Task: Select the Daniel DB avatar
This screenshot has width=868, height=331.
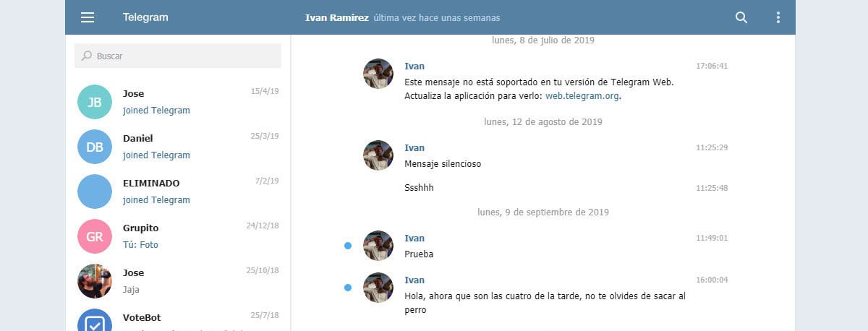Action: coord(95,147)
